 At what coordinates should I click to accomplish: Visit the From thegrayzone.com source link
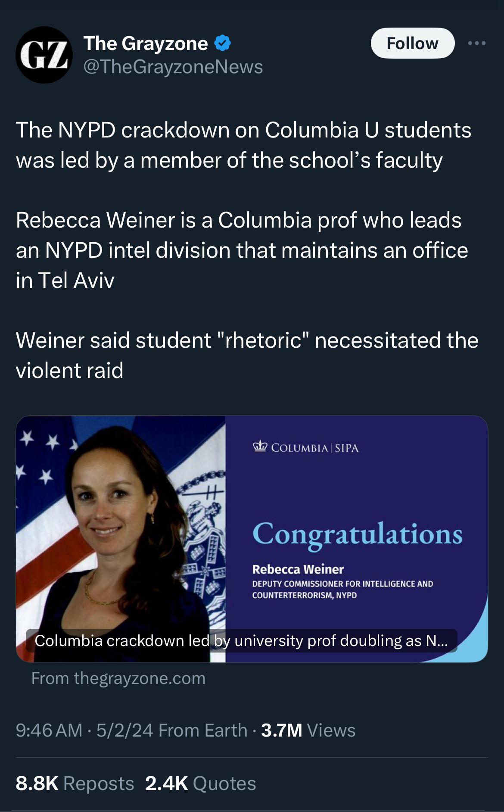click(118, 678)
